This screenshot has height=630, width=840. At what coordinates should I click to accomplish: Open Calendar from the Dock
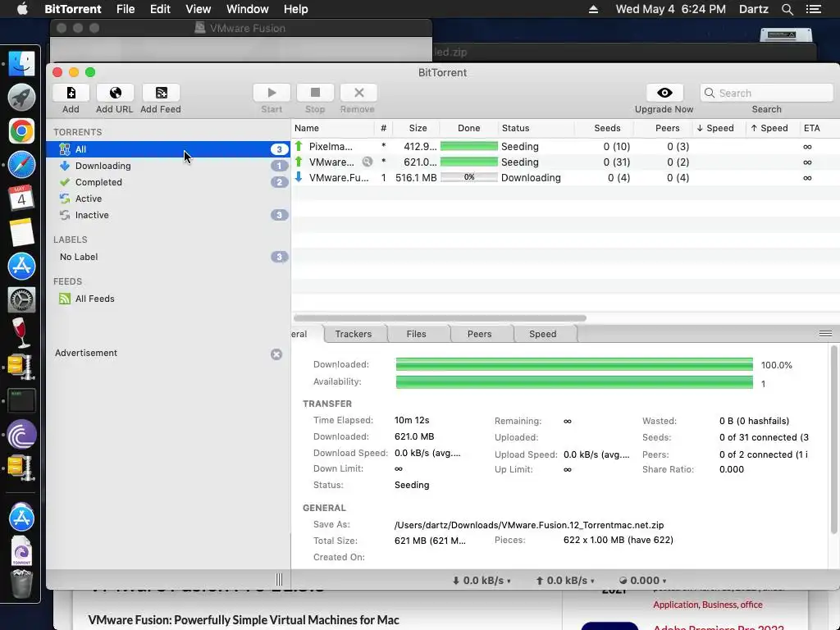click(21, 199)
